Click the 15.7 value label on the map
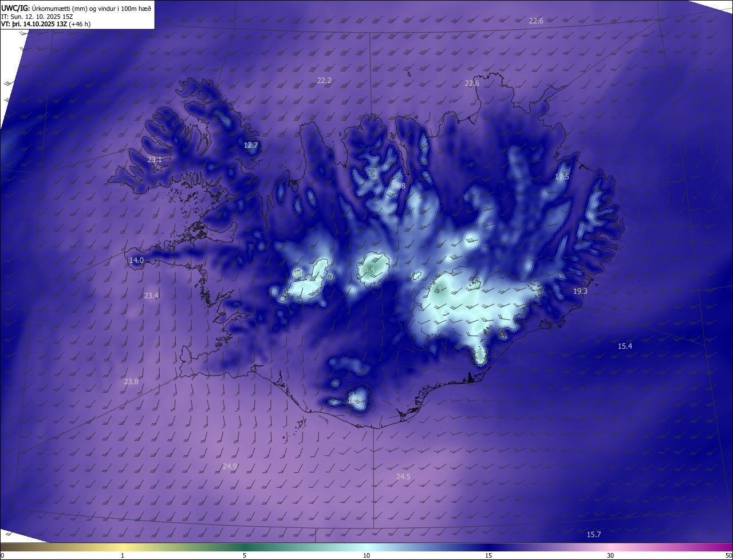The width and height of the screenshot is (733, 560). 594,535
